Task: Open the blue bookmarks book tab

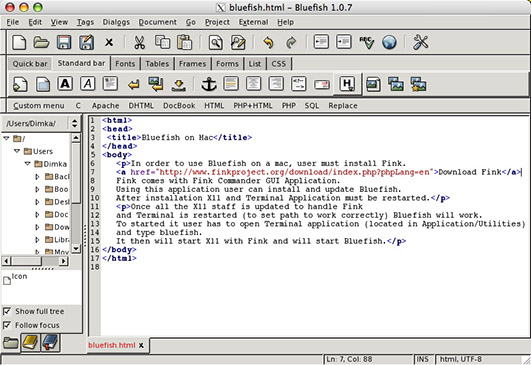Action: point(50,342)
